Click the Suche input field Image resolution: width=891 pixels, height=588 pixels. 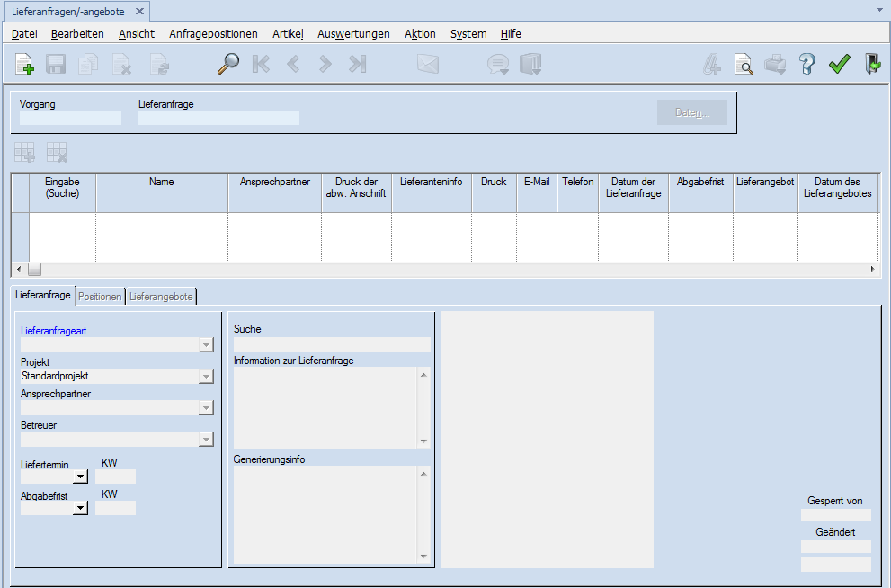(x=331, y=343)
